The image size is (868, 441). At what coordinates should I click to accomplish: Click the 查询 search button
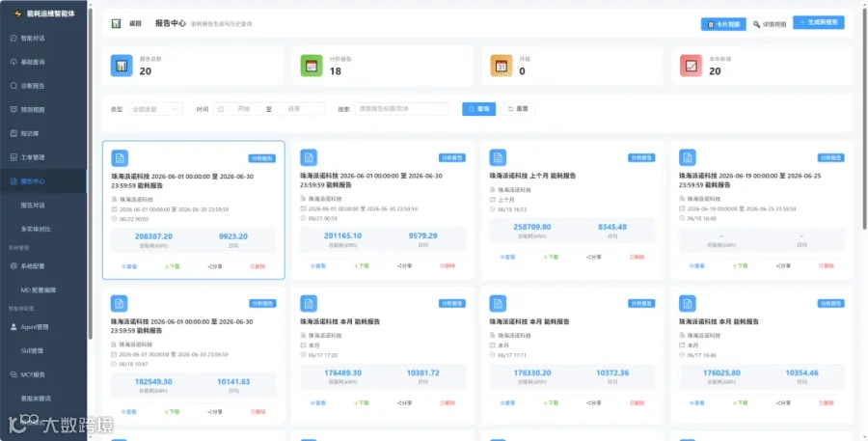point(478,109)
